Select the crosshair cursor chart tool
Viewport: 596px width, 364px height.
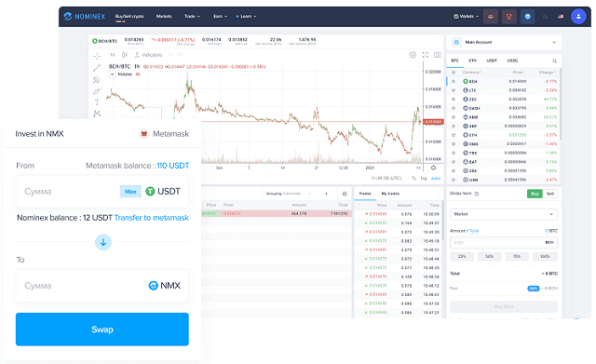click(97, 56)
